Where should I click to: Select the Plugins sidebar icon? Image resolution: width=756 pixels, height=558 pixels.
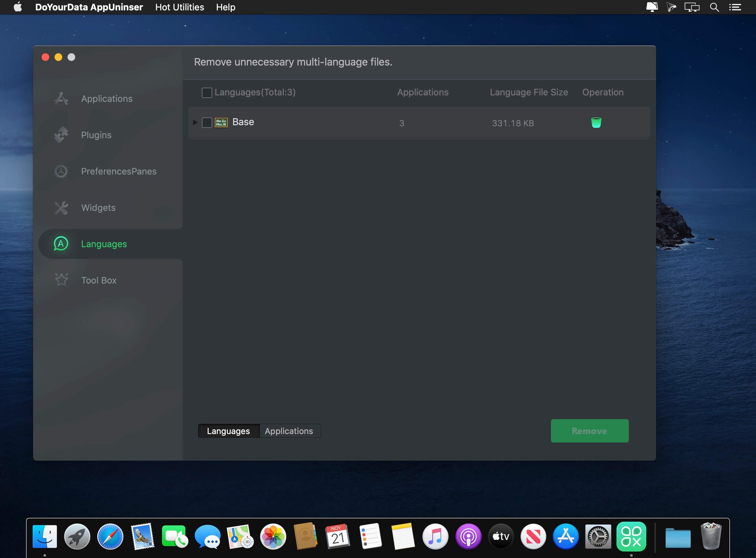61,135
